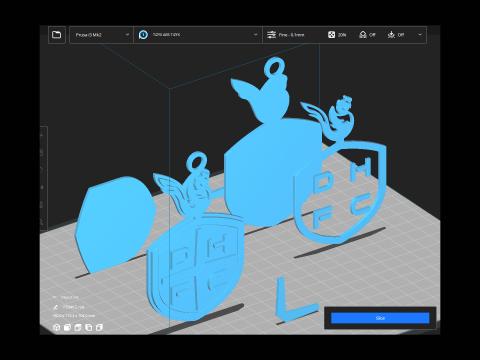Image resolution: width=480 pixels, height=360 pixels.
Task: Click the infill 20% icon
Action: tap(331, 35)
